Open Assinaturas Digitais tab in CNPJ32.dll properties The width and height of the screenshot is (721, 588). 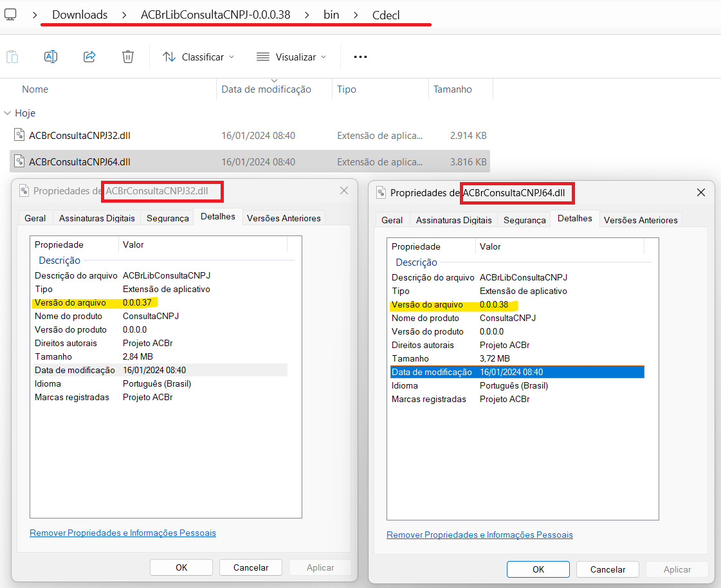point(97,218)
